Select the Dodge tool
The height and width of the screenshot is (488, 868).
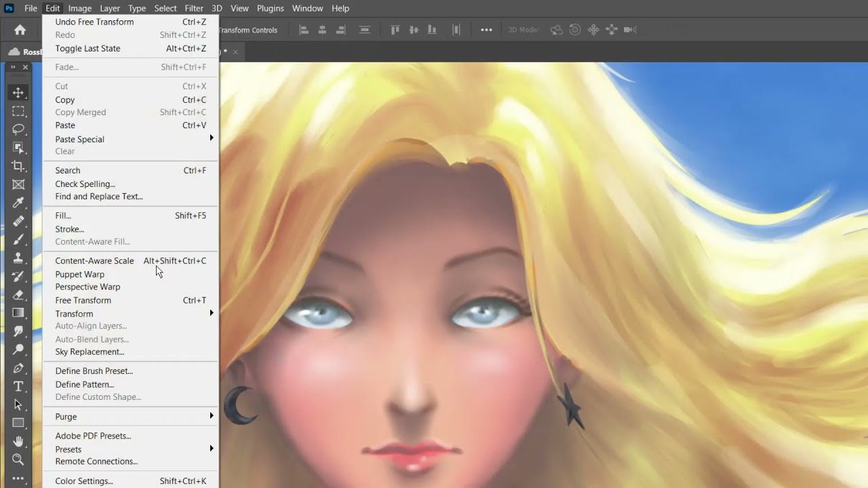[18, 349]
